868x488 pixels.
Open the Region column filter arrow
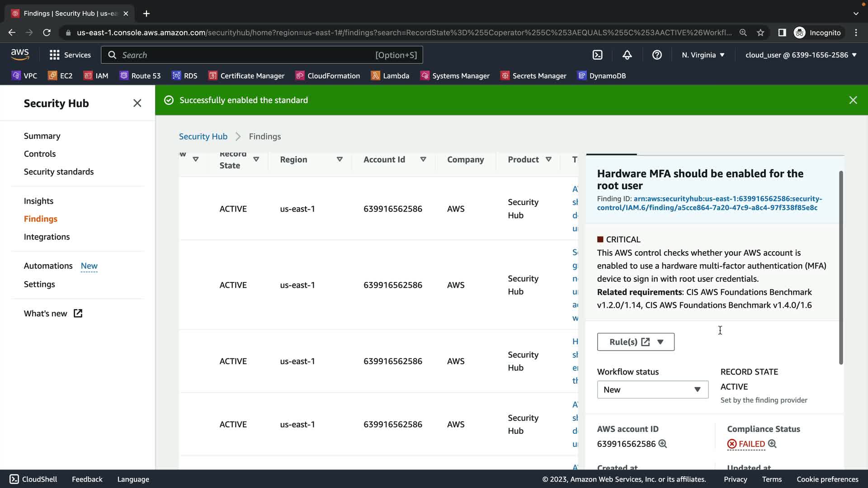pyautogui.click(x=340, y=160)
